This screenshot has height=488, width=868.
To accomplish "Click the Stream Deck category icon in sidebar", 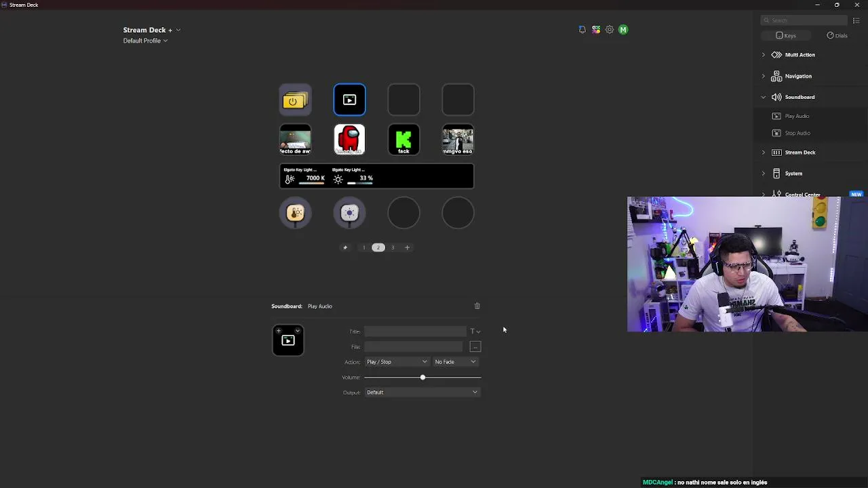I will (x=776, y=152).
